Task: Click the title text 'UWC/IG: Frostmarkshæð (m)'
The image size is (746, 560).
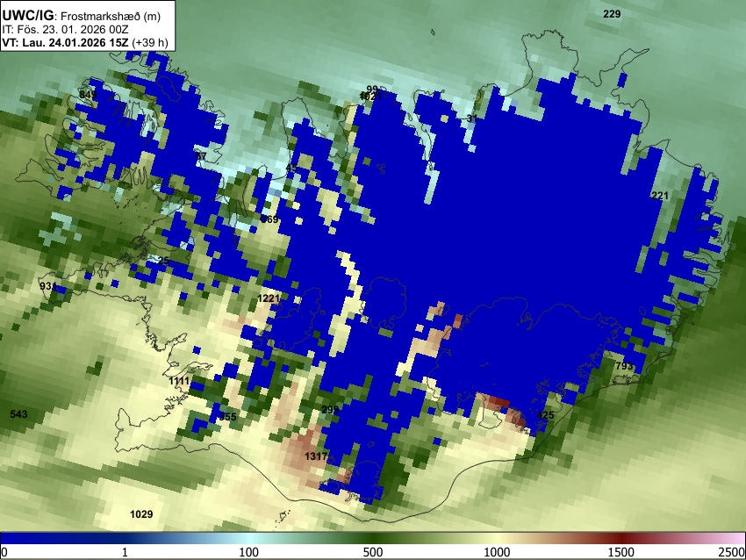Action: click(82, 16)
